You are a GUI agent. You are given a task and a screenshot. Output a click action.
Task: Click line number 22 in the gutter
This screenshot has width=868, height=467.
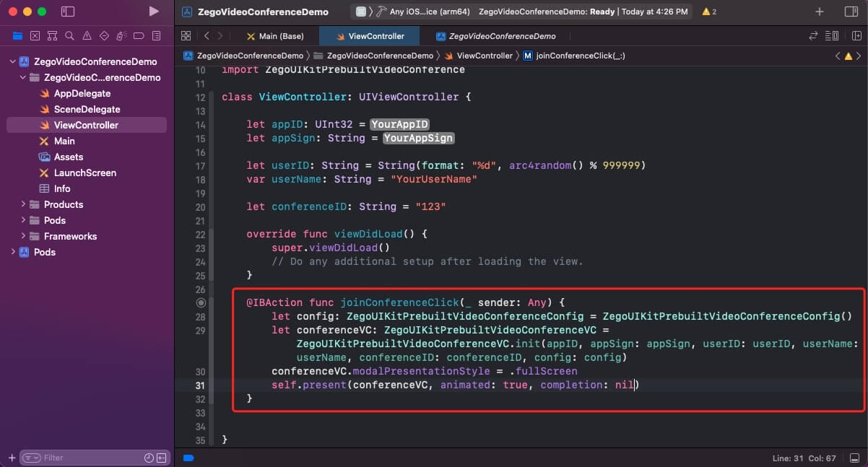click(x=200, y=234)
